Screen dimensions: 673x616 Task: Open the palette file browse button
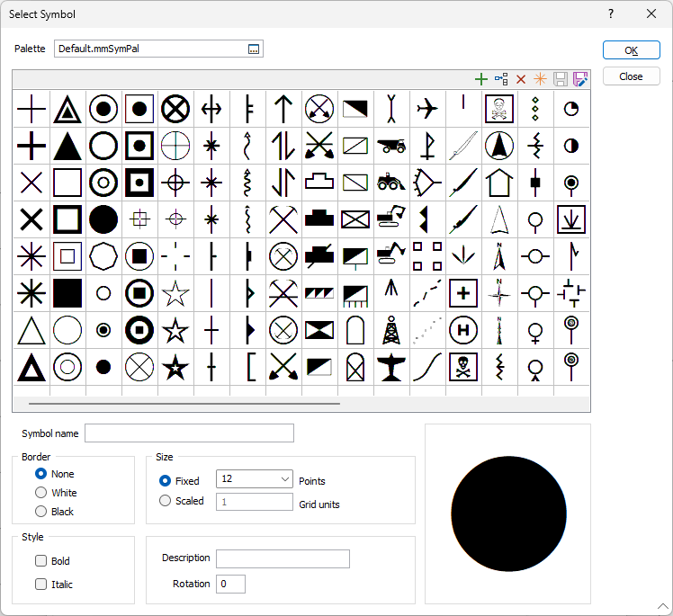(254, 49)
